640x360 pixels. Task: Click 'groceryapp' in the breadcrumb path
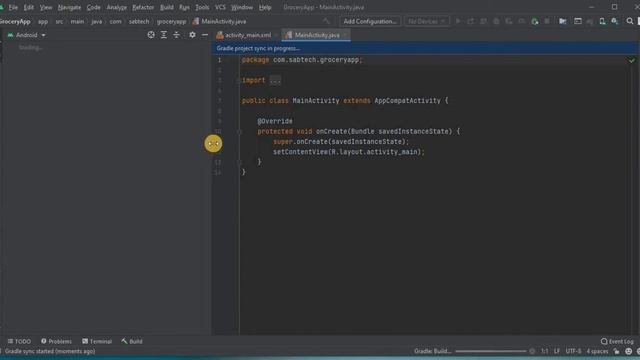pos(171,22)
